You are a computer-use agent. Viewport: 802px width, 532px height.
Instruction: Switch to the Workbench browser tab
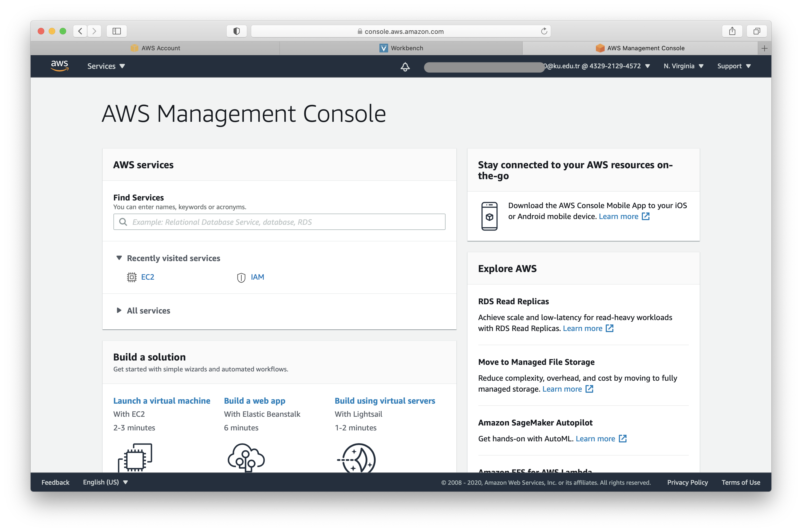click(x=401, y=48)
